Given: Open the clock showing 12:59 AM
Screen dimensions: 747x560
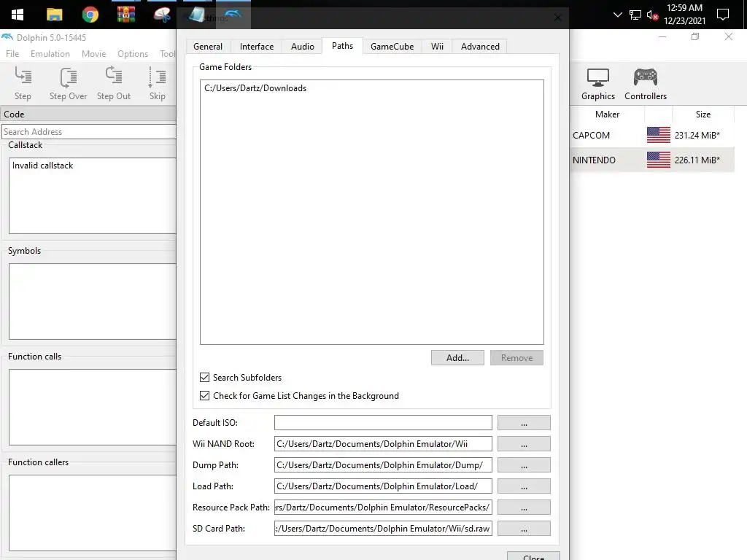Looking at the screenshot, I should (x=684, y=15).
